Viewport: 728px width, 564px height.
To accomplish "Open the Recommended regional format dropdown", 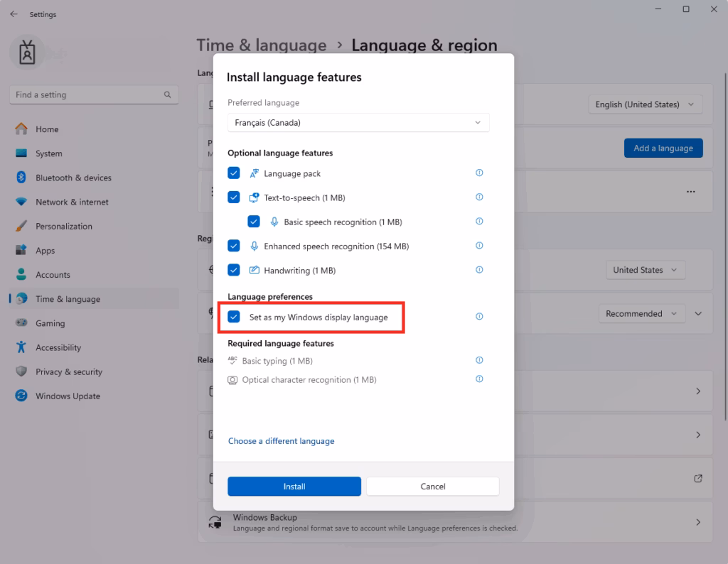I will [x=642, y=313].
